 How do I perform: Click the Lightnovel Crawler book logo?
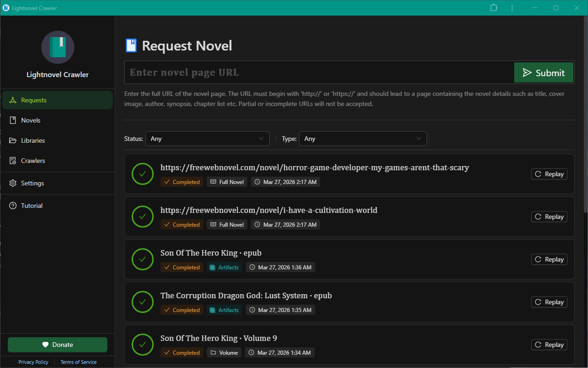click(x=58, y=47)
